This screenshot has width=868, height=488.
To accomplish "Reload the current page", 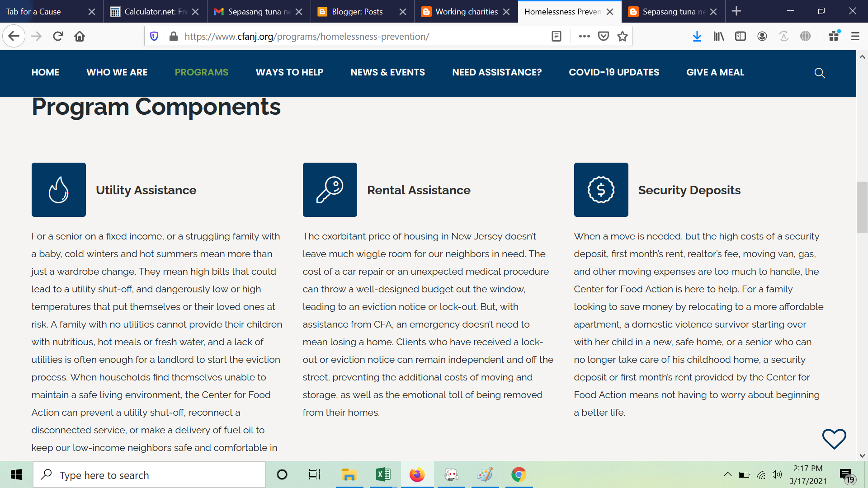I will tap(58, 36).
